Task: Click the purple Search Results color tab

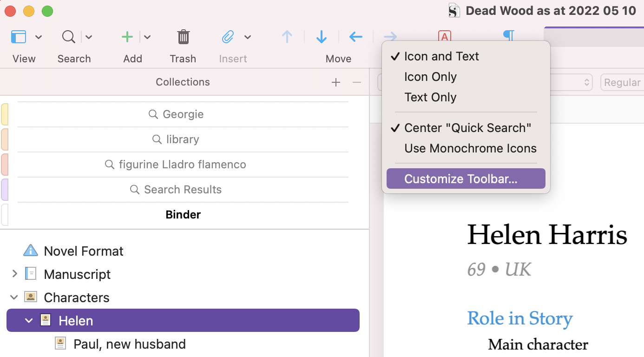Action: pyautogui.click(x=5, y=190)
